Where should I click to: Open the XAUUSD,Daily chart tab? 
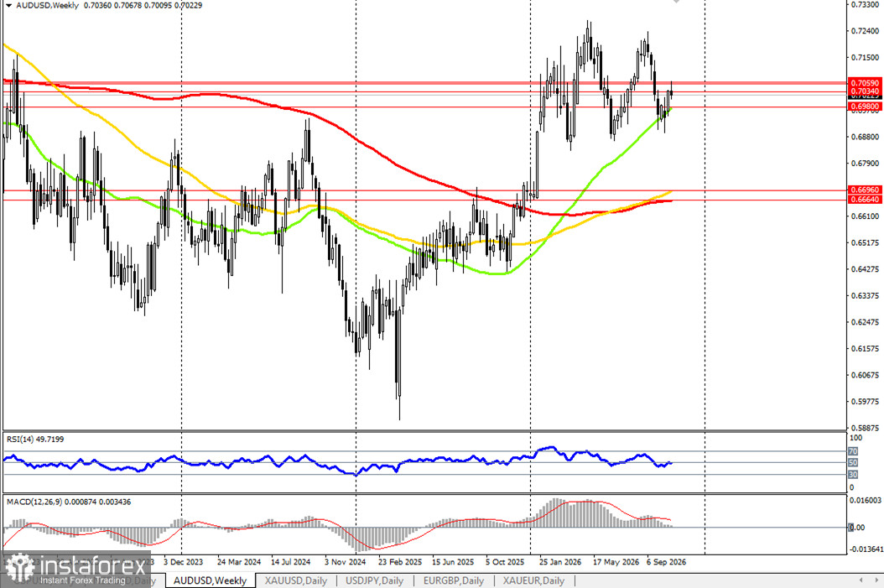(x=296, y=580)
